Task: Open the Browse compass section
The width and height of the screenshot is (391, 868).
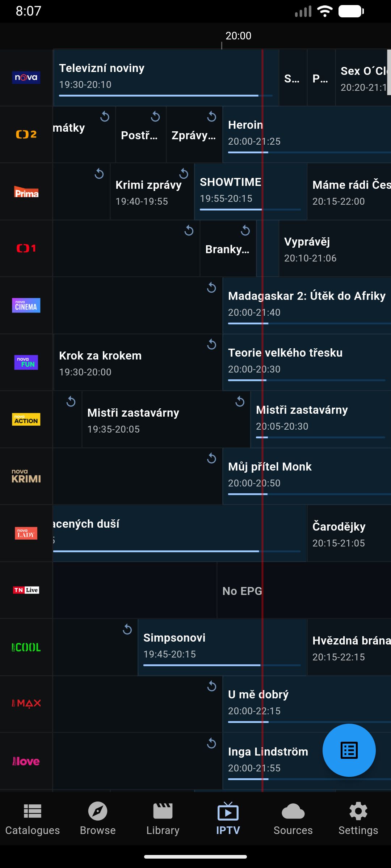Action: [97, 818]
